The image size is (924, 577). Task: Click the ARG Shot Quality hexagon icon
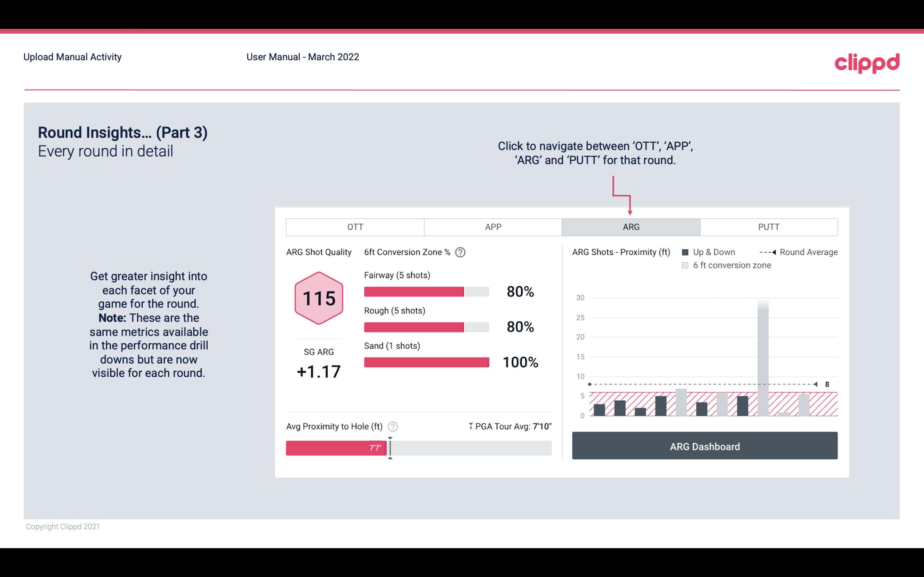point(318,299)
